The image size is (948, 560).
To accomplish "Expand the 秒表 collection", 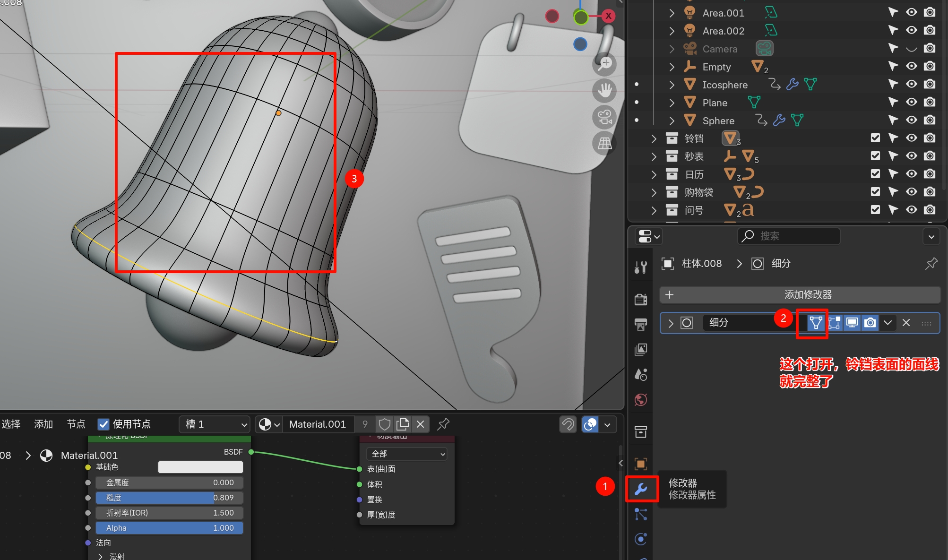I will point(654,156).
